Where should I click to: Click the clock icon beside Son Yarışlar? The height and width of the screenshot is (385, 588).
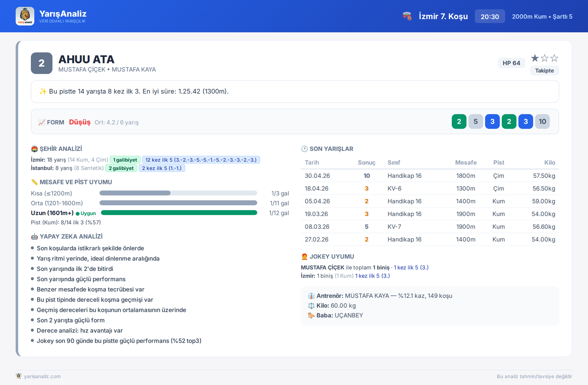304,149
